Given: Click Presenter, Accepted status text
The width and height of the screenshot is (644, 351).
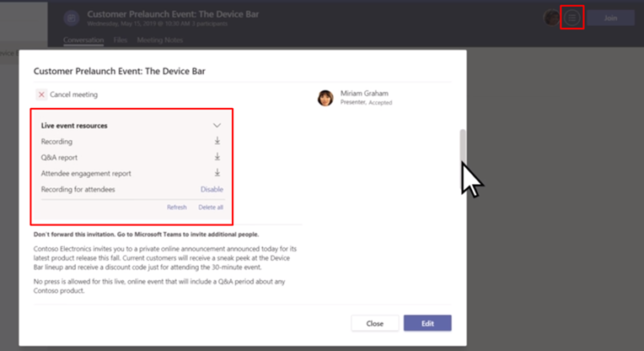Looking at the screenshot, I should (367, 102).
